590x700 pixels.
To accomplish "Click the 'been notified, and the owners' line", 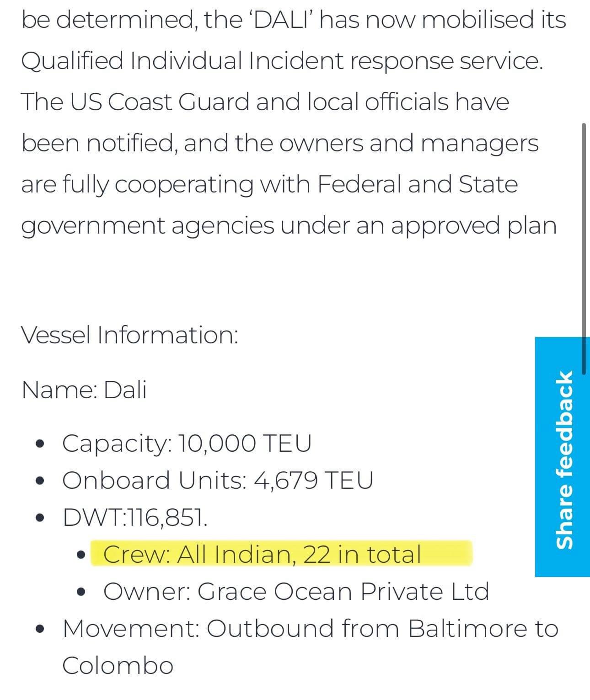I will 279,143.
